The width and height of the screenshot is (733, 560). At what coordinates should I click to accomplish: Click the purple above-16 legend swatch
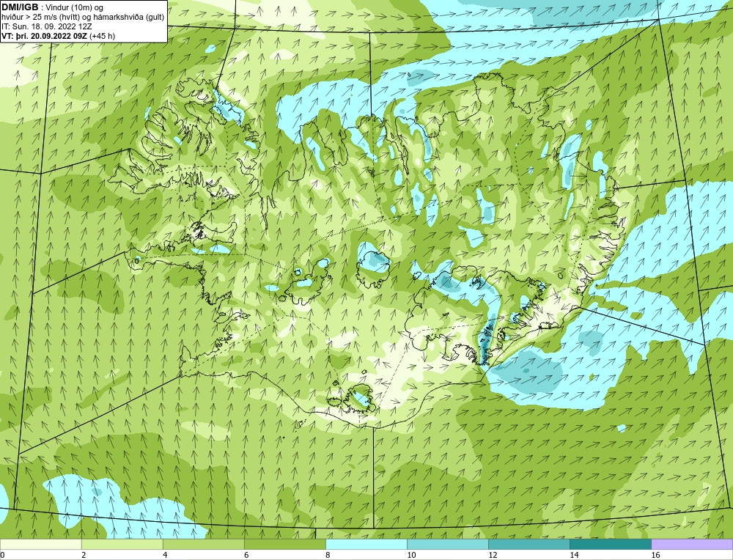coord(692,544)
